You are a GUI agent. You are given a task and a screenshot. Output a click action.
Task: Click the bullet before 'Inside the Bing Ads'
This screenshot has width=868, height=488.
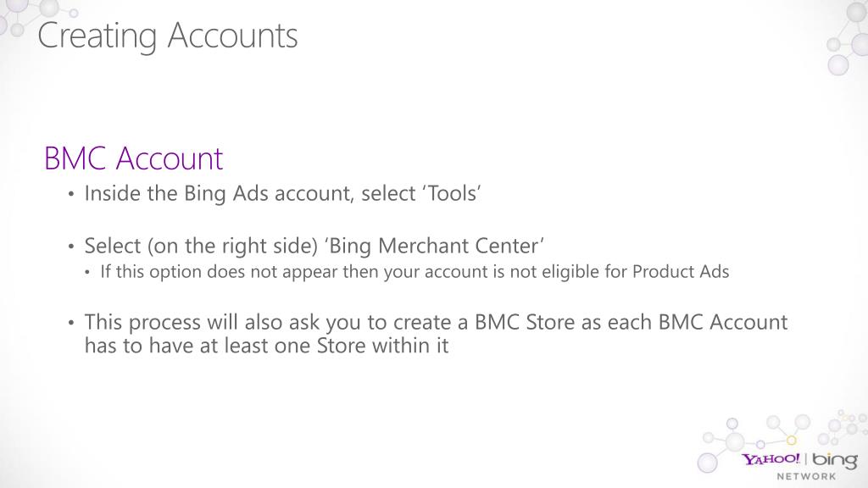(72, 196)
